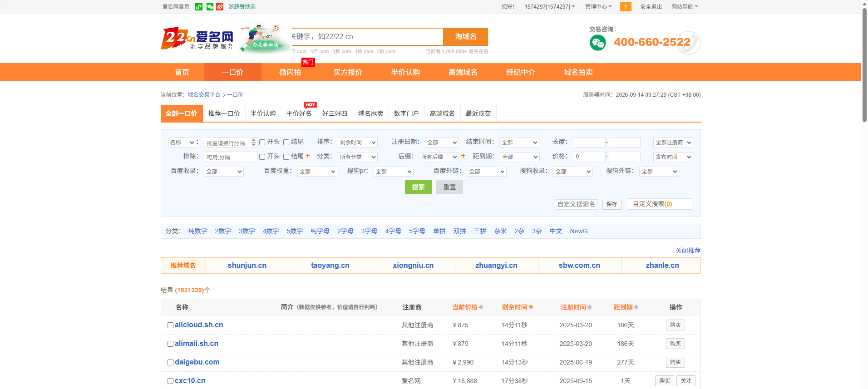This screenshot has width=868, height=389.
Task: Sort by 距到期 column arrows
Action: click(x=636, y=307)
